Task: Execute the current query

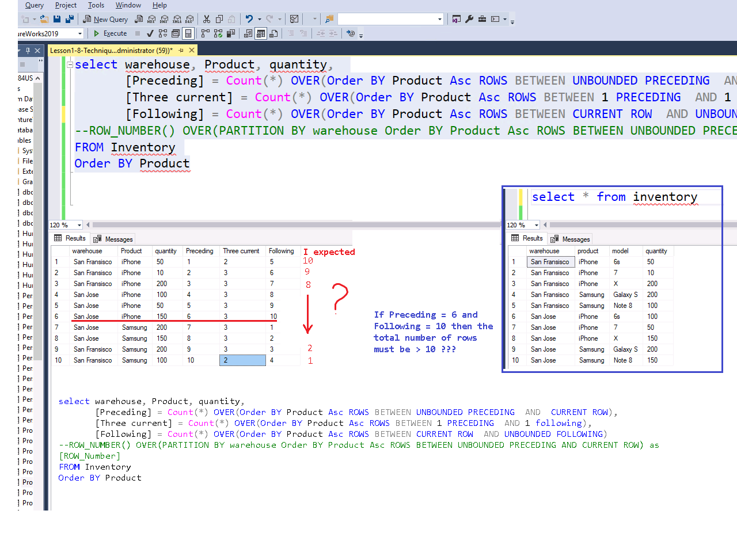Action: [111, 33]
